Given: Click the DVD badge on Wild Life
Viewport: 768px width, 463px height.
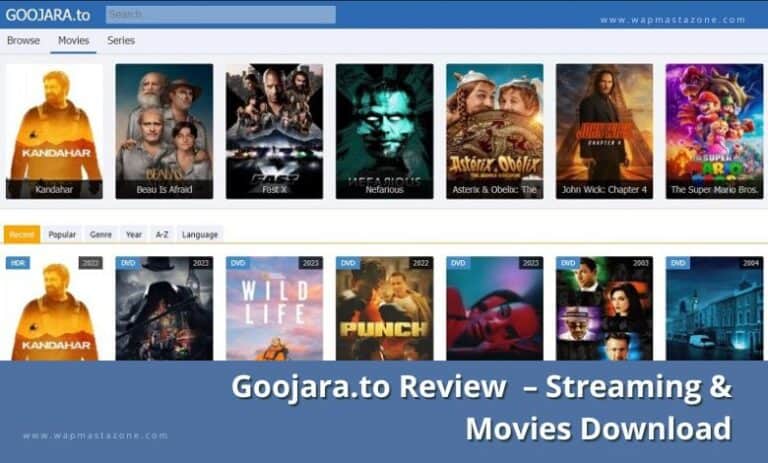Looking at the screenshot, I should 238,263.
